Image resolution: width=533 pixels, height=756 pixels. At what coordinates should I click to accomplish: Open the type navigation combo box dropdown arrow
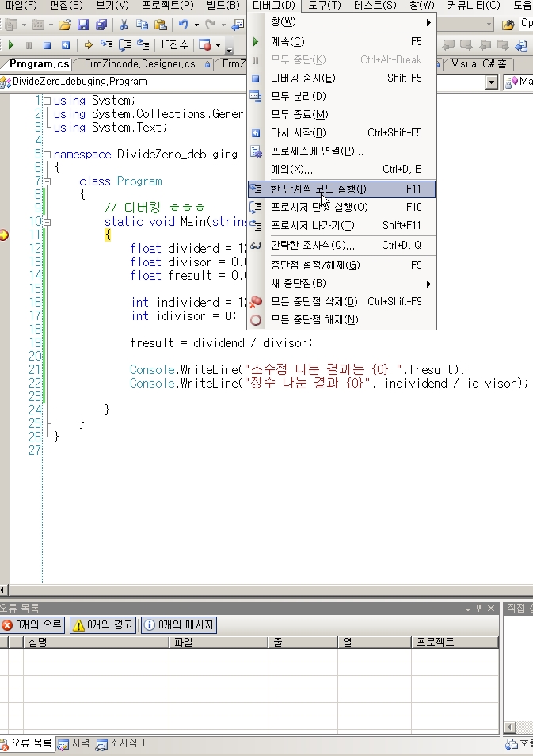click(491, 82)
